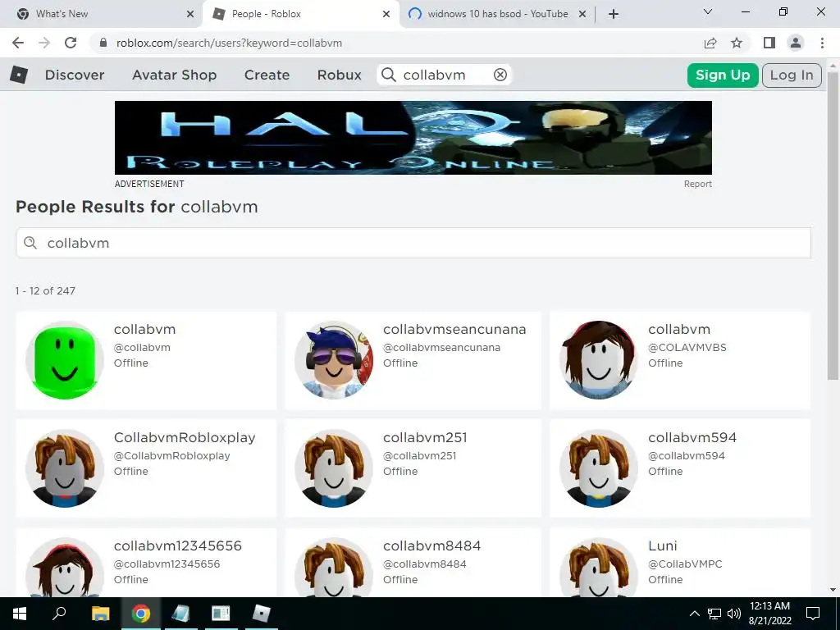Open the collabvm251 profile

pyautogui.click(x=425, y=437)
